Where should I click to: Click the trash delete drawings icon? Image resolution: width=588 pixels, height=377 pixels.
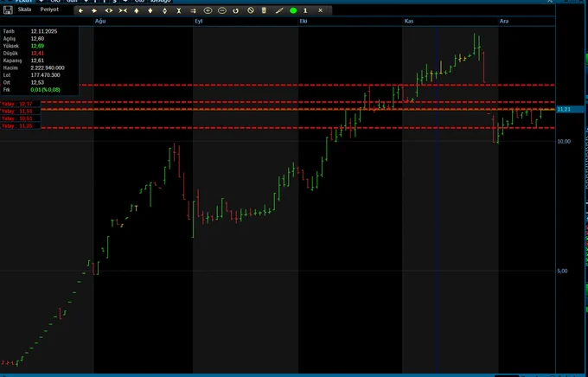click(264, 10)
